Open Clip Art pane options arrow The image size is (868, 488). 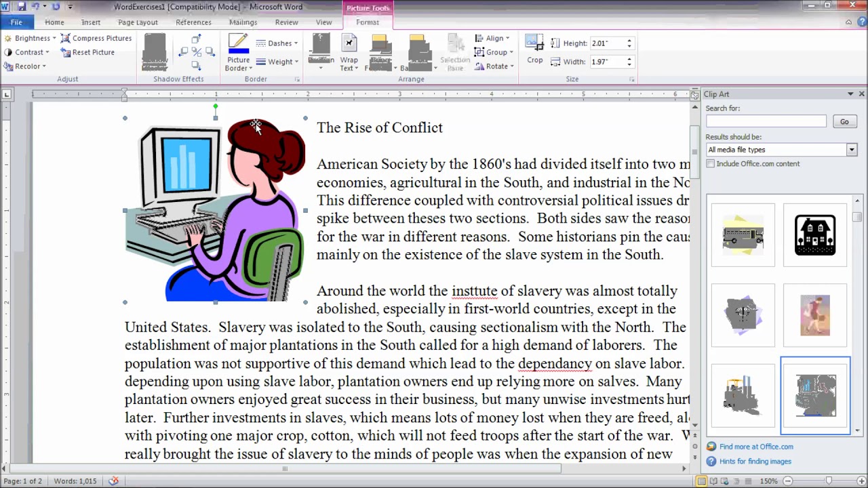(850, 94)
